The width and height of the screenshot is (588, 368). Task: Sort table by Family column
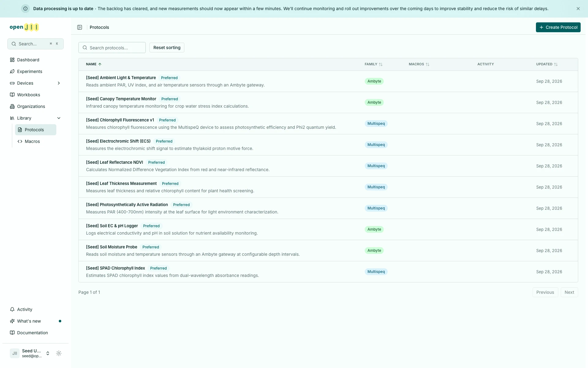click(374, 64)
